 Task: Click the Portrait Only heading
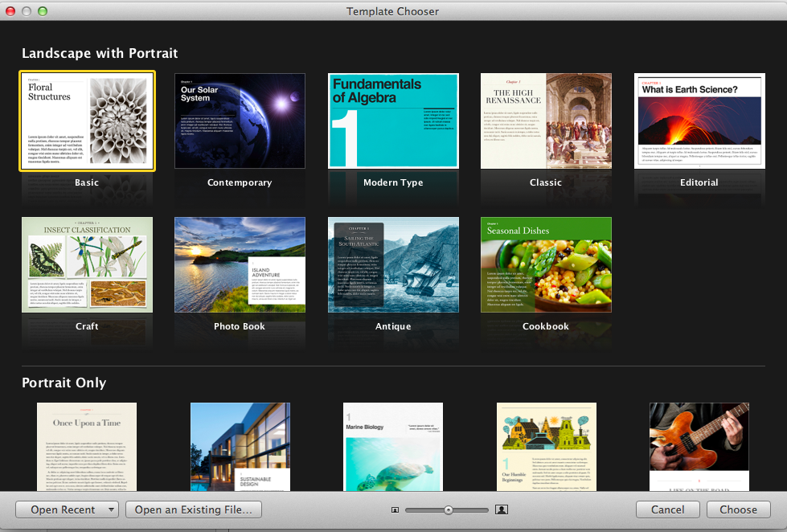pos(64,383)
